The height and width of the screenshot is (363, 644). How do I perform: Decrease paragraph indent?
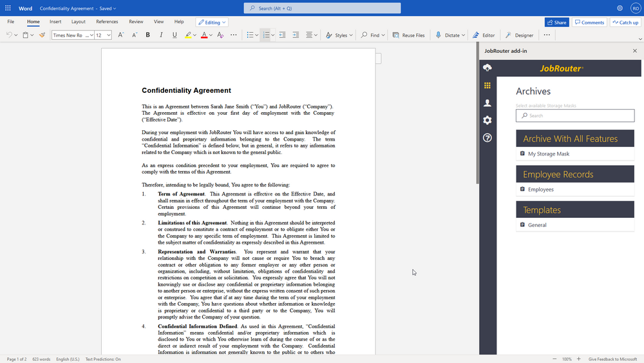pyautogui.click(x=282, y=35)
